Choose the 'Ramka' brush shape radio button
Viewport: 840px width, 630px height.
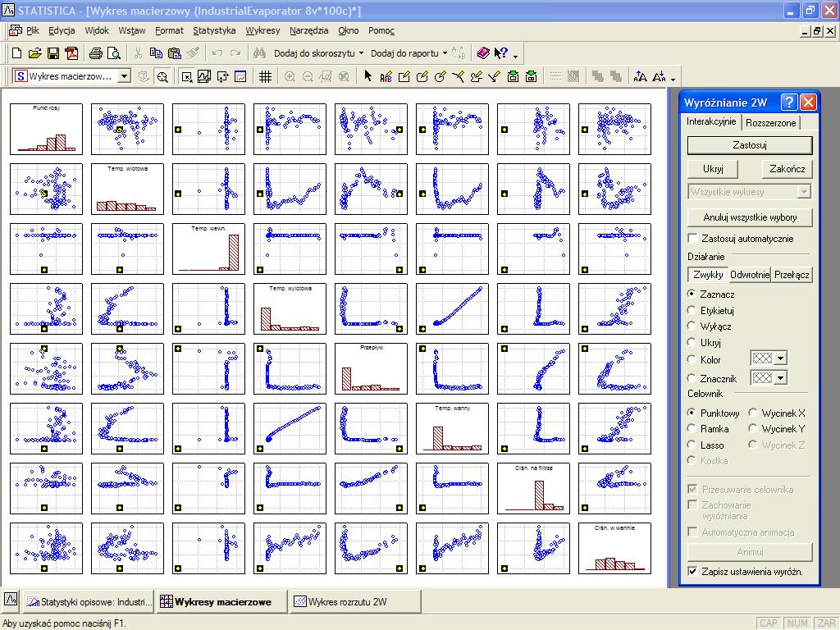pyautogui.click(x=692, y=428)
